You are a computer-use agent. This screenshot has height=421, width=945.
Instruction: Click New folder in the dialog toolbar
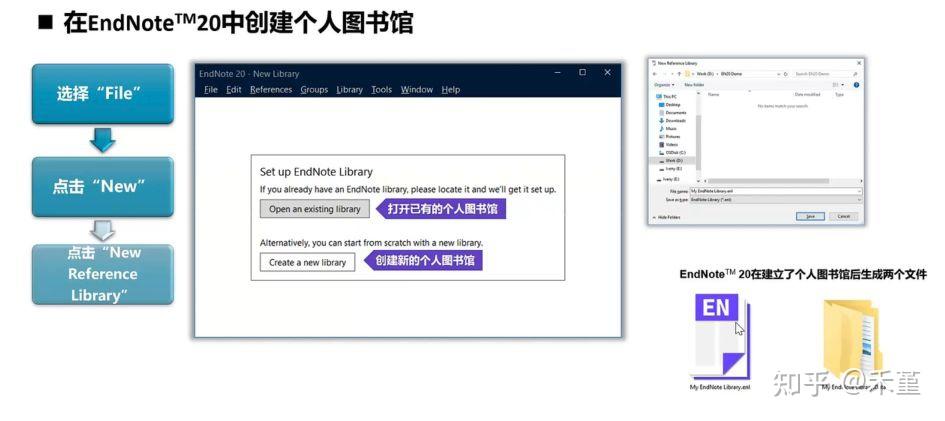[x=694, y=85]
